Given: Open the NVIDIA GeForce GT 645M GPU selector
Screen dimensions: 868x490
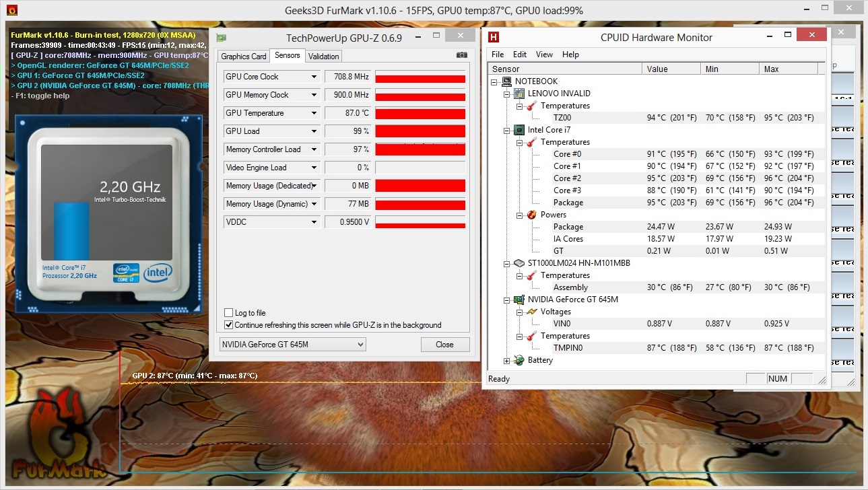Looking at the screenshot, I should coord(292,345).
